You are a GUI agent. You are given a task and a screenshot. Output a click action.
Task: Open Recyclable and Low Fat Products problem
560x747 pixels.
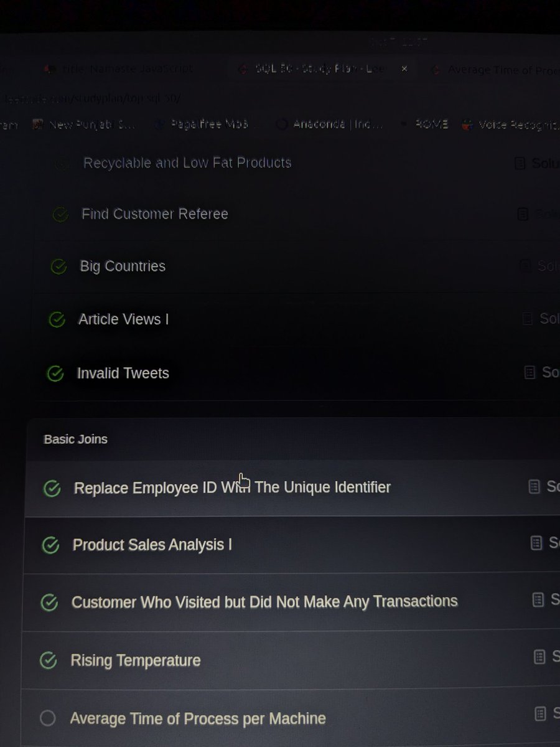point(187,163)
